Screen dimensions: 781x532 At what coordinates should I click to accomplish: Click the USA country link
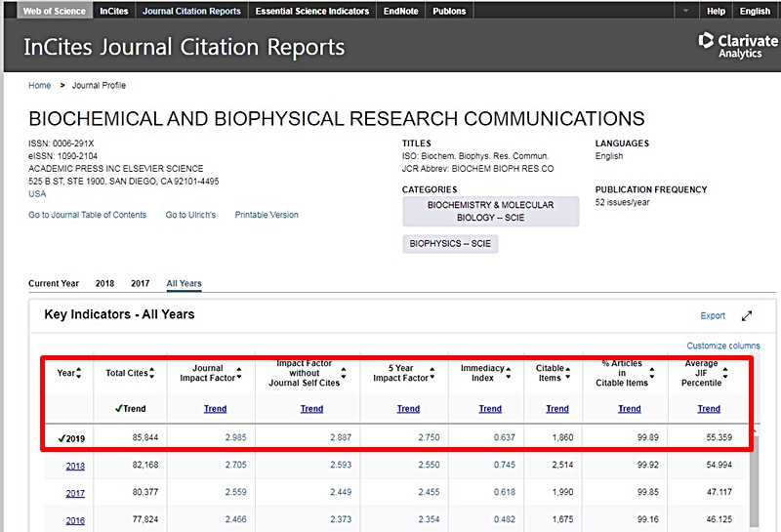coord(37,194)
